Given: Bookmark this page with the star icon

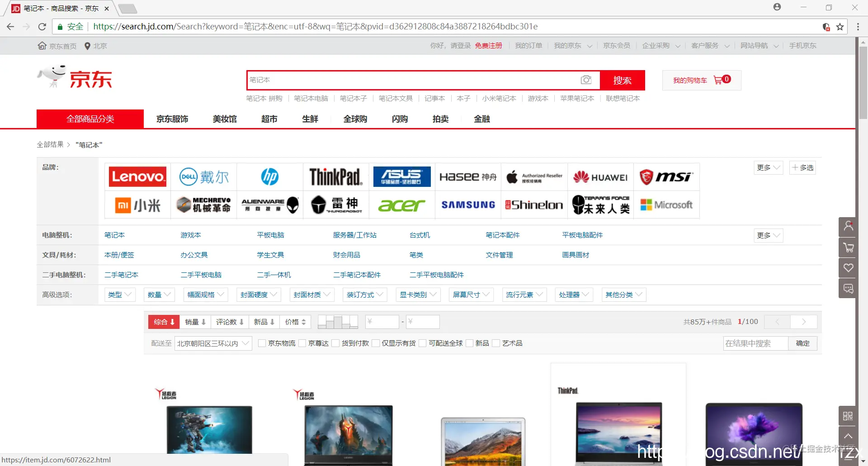Looking at the screenshot, I should [x=840, y=27].
